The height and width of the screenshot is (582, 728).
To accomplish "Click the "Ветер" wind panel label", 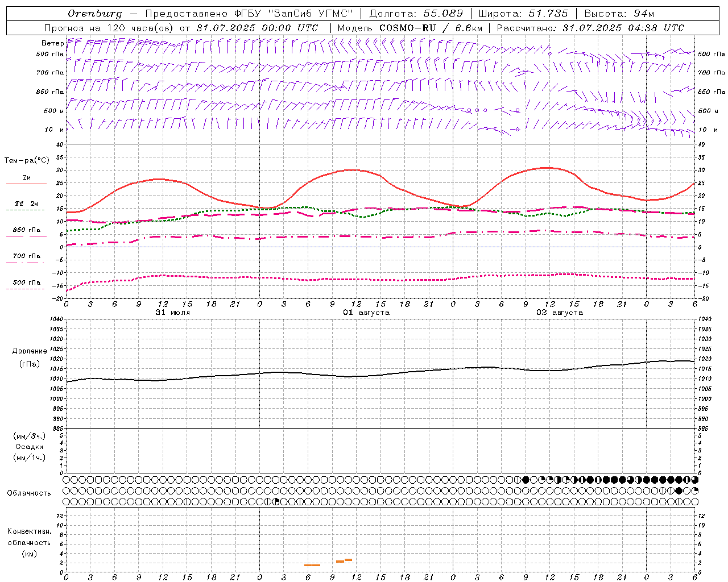I will [52, 43].
